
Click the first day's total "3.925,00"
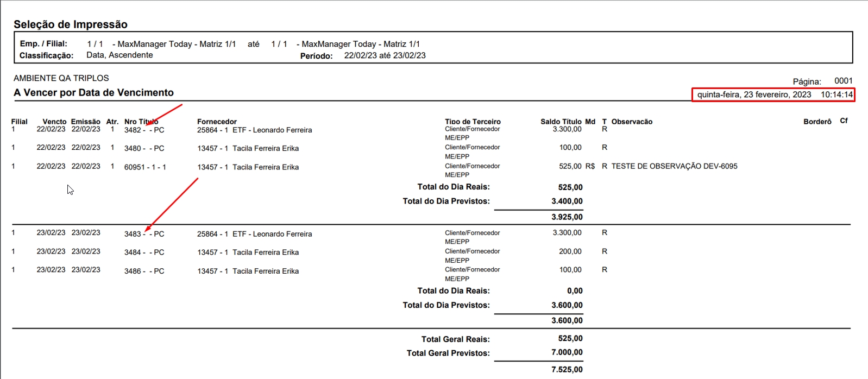[x=567, y=217]
